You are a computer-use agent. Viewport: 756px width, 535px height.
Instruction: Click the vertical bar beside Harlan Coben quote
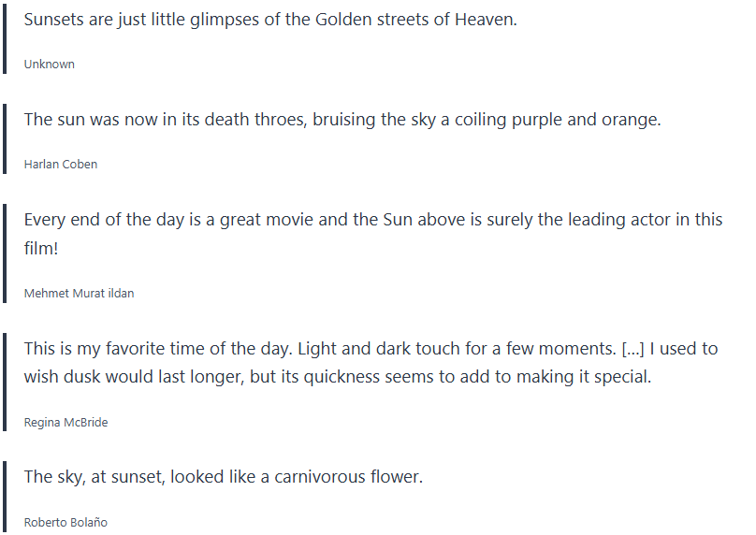click(x=5, y=139)
